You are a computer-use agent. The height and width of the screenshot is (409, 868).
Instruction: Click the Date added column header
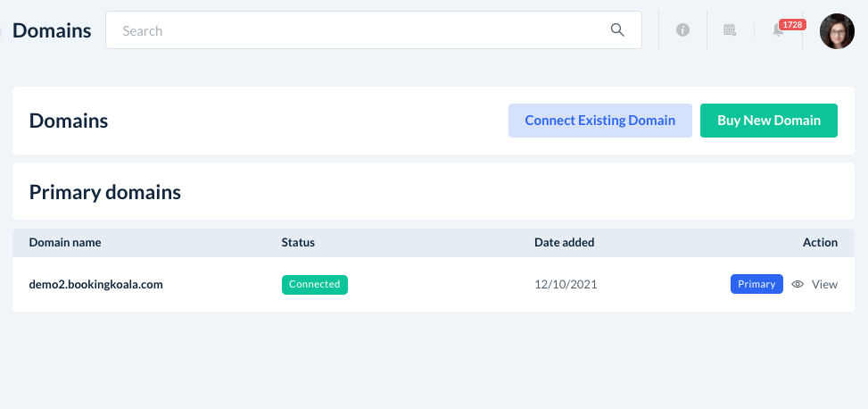pos(564,242)
